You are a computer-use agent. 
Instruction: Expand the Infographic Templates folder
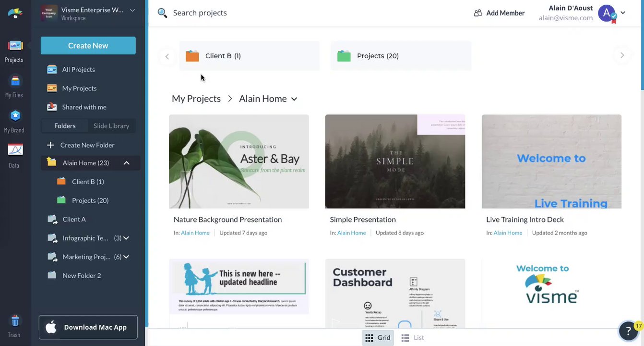pyautogui.click(x=126, y=238)
